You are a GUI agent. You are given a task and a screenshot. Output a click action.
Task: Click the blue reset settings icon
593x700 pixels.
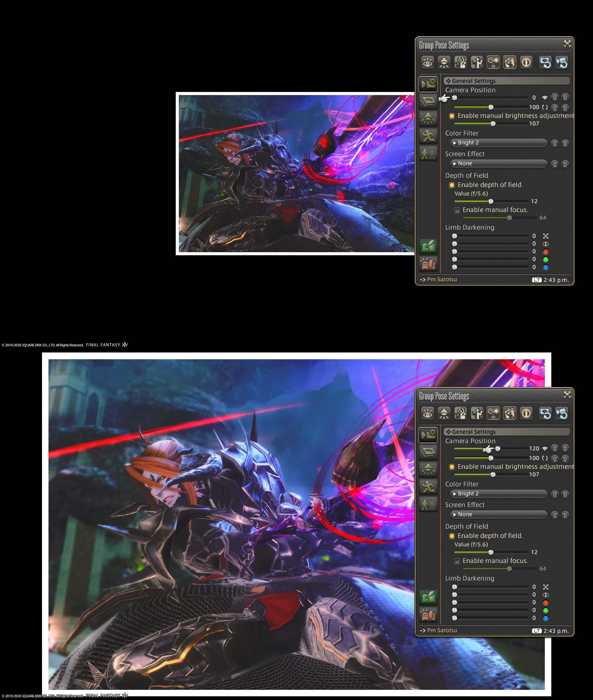(545, 62)
